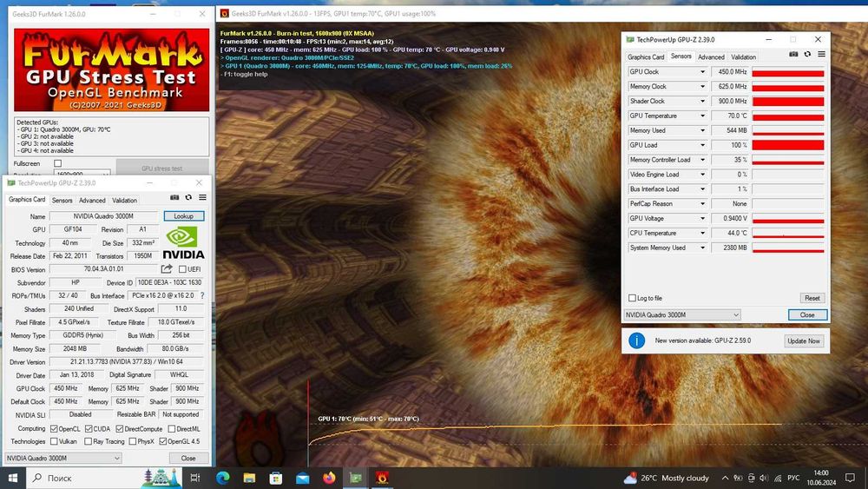Viewport: 868px width, 489px height.
Task: Toggle Vulkan checkbox
Action: [x=54, y=441]
